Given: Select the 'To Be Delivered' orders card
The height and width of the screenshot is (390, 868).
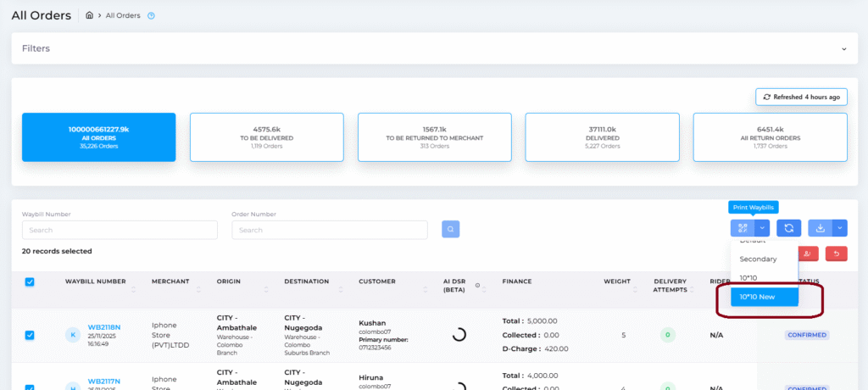Looking at the screenshot, I should coord(266,137).
